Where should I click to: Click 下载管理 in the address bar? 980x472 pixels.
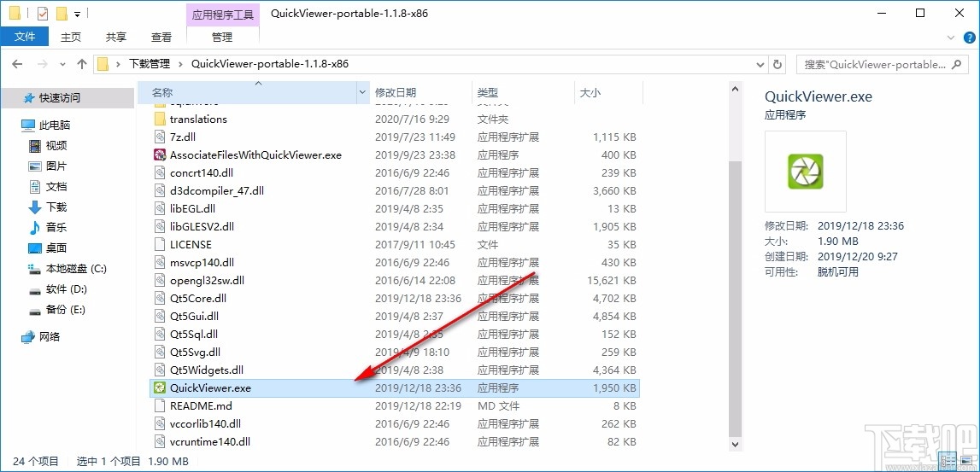coord(150,64)
